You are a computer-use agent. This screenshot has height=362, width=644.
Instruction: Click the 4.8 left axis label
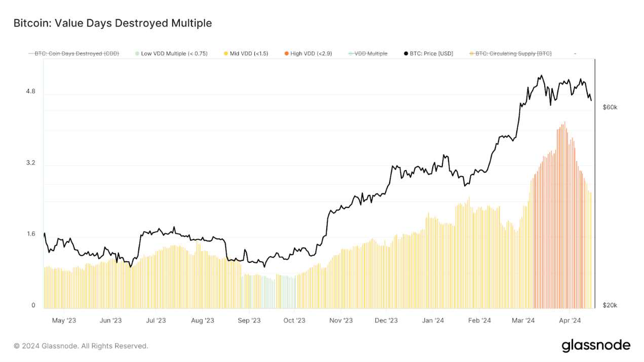(x=30, y=92)
